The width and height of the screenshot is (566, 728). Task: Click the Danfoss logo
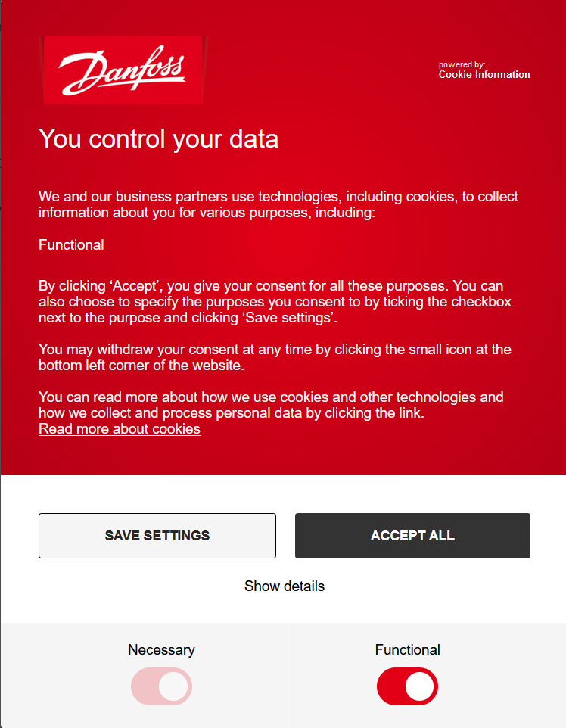point(122,70)
